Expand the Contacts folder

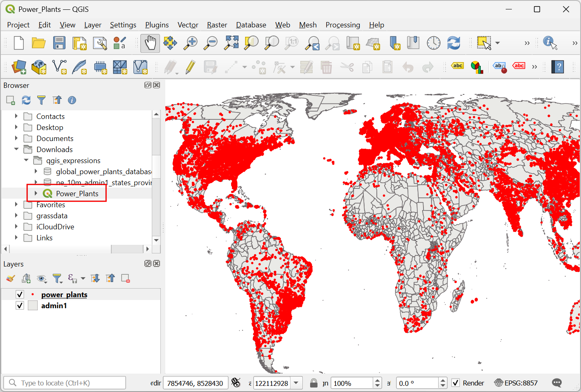tap(16, 116)
